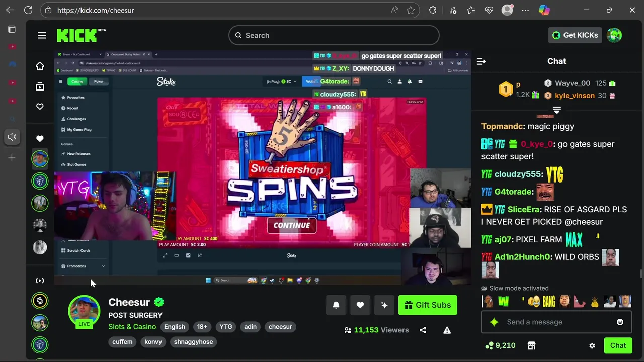The width and height of the screenshot is (644, 362).
Task: Select the English tag
Action: (x=175, y=327)
